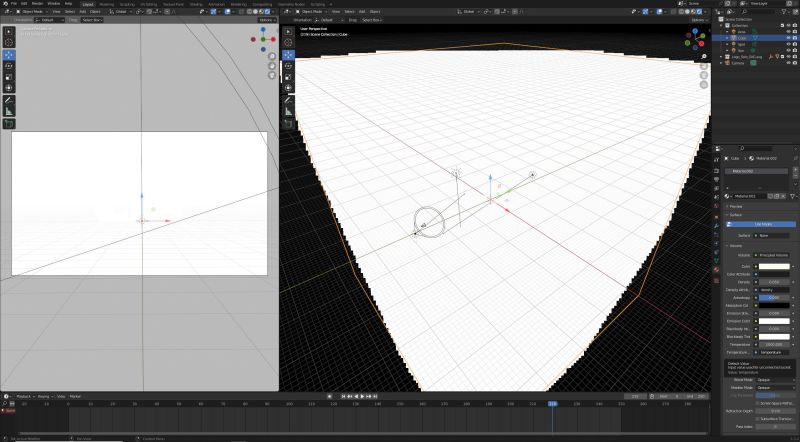Open the Edit menu
This screenshot has width=800, height=442.
(x=23, y=4)
